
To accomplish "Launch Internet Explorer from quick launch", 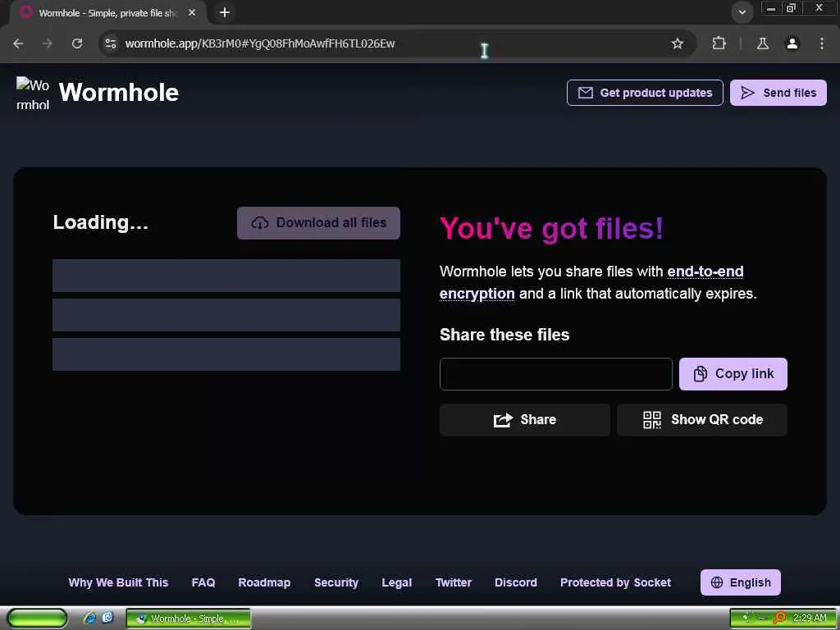I will (89, 619).
